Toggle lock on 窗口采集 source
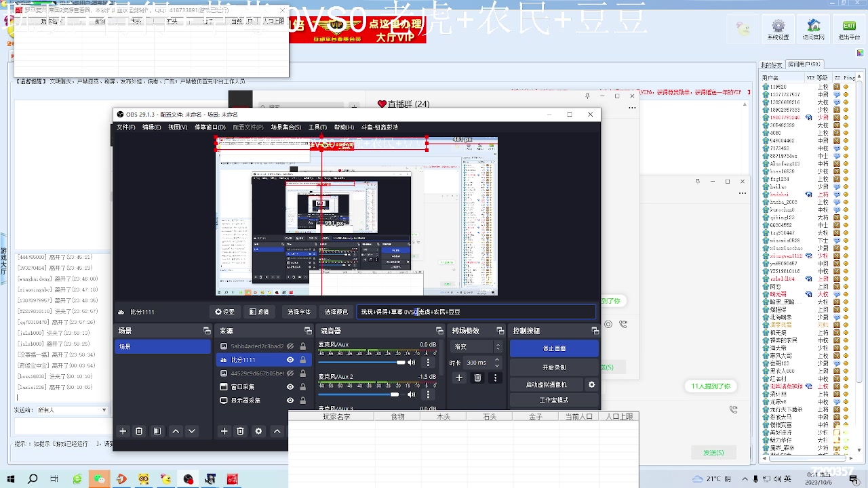Screen dimensions: 868x488 [x=302, y=387]
